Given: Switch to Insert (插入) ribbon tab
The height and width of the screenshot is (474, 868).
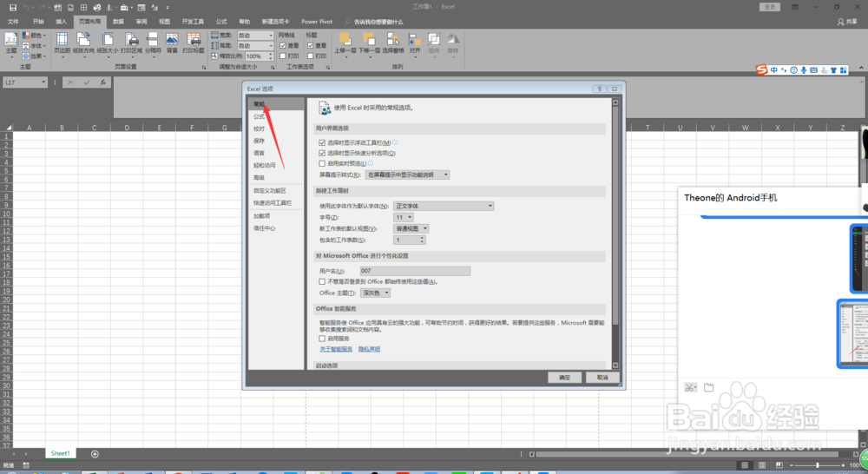Looking at the screenshot, I should [x=61, y=22].
